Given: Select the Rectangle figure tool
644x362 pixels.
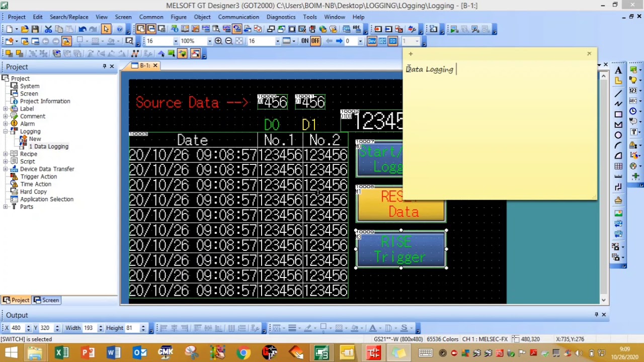Looking at the screenshot, I should coord(618,114).
